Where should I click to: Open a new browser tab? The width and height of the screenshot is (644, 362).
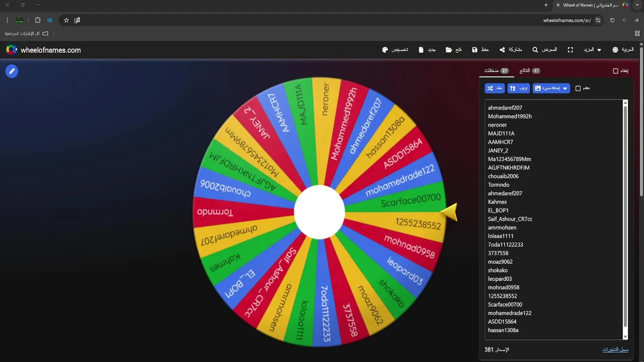pyautogui.click(x=546, y=5)
